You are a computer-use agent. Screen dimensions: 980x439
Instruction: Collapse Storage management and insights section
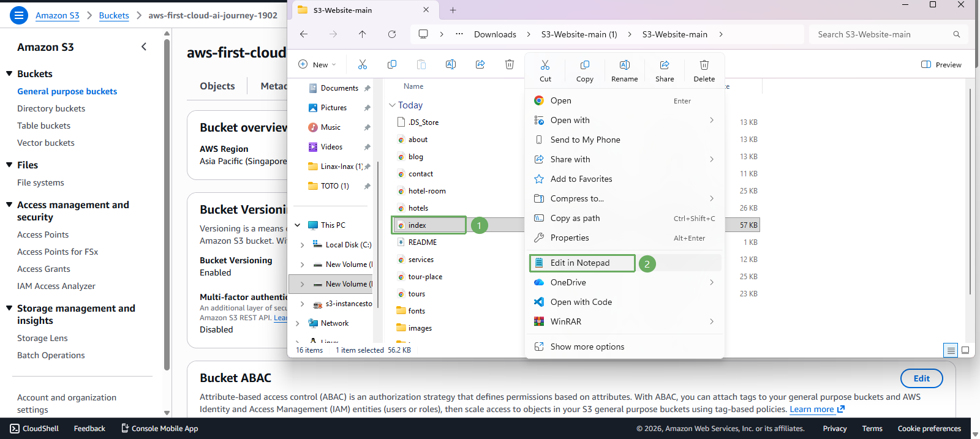pyautogui.click(x=9, y=308)
